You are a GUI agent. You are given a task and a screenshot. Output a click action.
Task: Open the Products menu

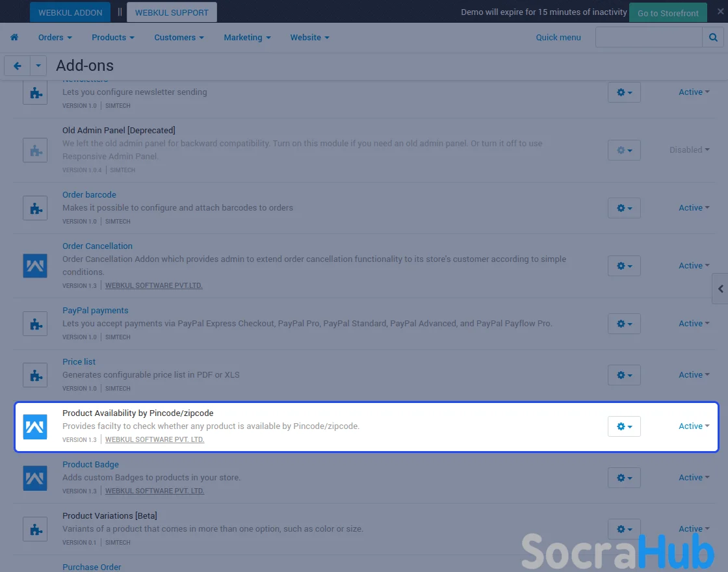112,38
